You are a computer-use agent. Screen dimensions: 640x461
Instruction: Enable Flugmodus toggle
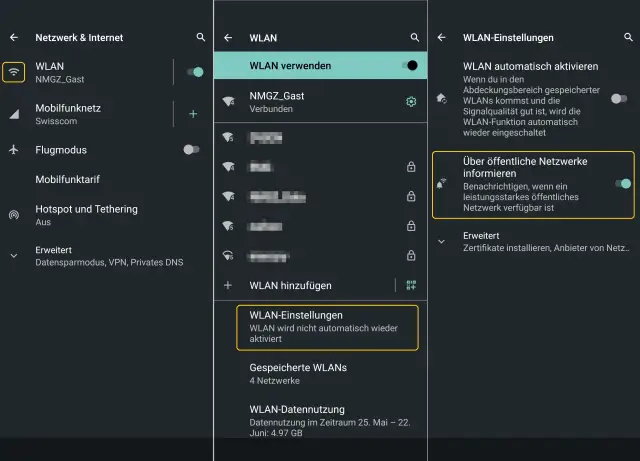191,150
